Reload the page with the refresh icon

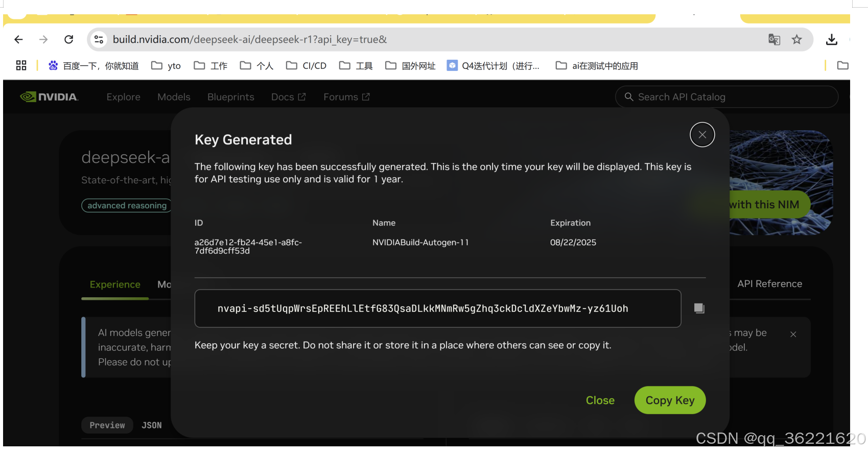pyautogui.click(x=68, y=39)
